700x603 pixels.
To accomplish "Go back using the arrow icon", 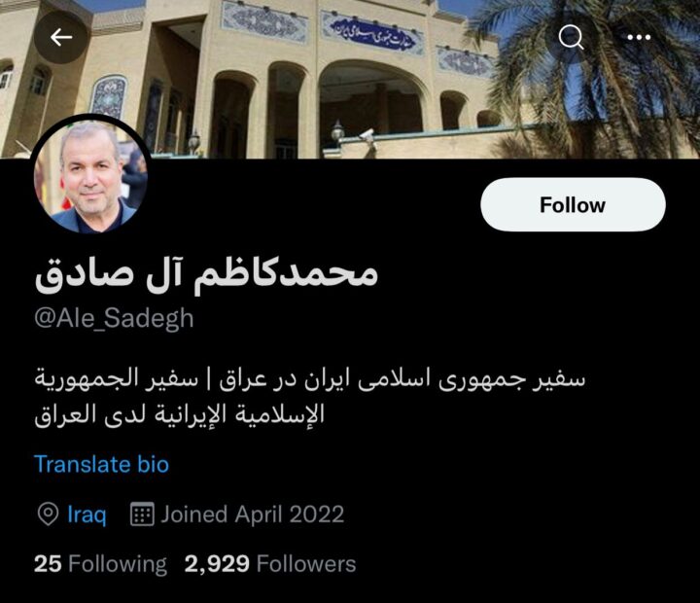I will pyautogui.click(x=60, y=37).
